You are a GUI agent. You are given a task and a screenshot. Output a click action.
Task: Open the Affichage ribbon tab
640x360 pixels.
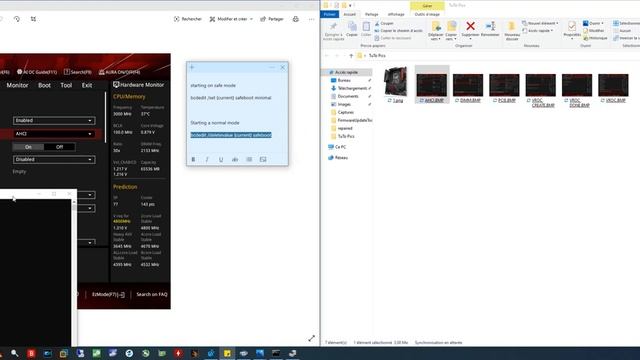click(x=396, y=14)
